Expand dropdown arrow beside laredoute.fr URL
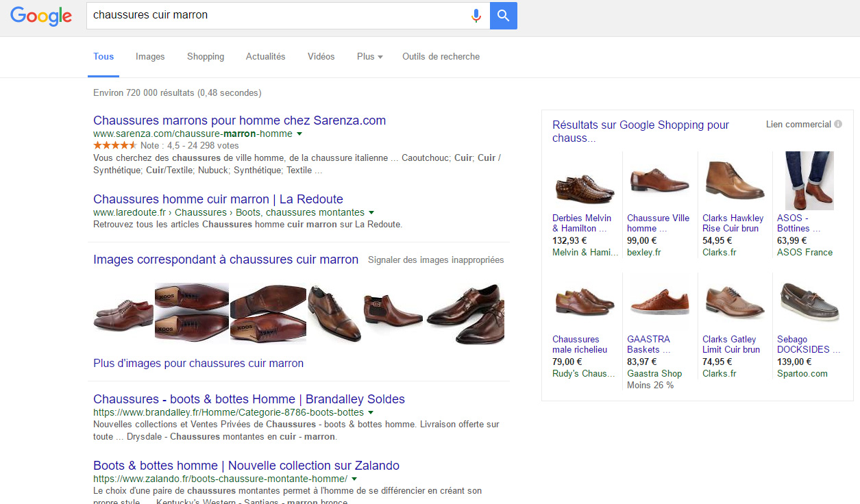Viewport: 860px width, 504px height. [371, 213]
